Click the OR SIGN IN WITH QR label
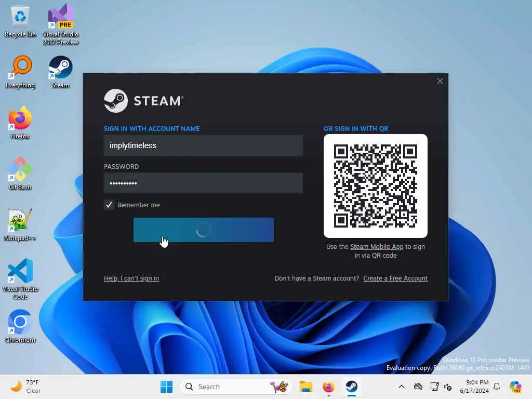Viewport: 532px width, 399px height. coord(356,129)
